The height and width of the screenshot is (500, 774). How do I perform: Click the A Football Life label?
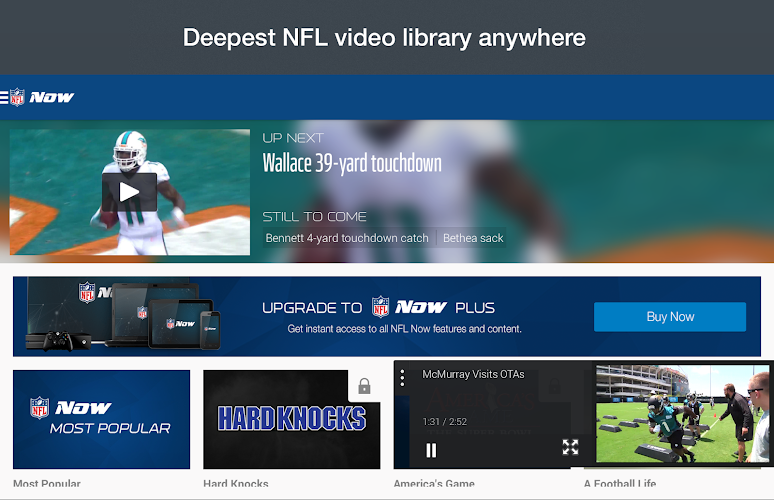point(620,484)
